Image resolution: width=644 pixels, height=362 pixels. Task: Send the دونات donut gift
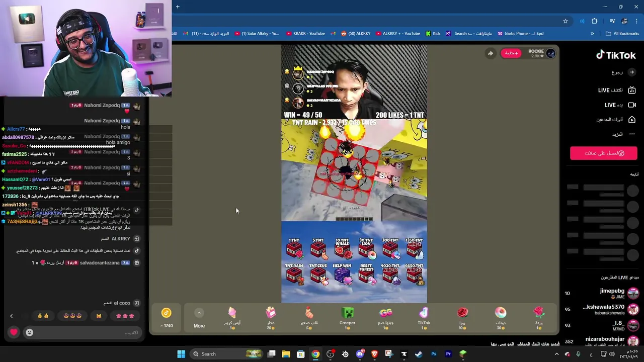(501, 318)
